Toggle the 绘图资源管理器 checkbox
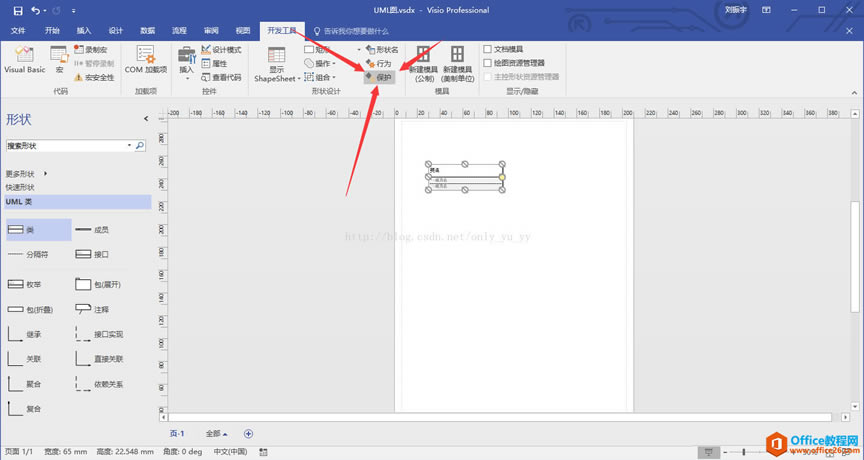864x460 pixels. [x=487, y=62]
